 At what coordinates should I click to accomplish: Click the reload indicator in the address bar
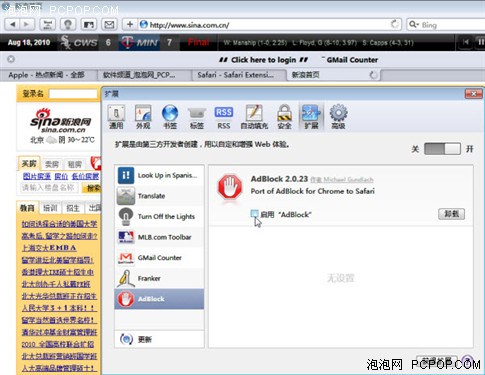click(x=395, y=24)
